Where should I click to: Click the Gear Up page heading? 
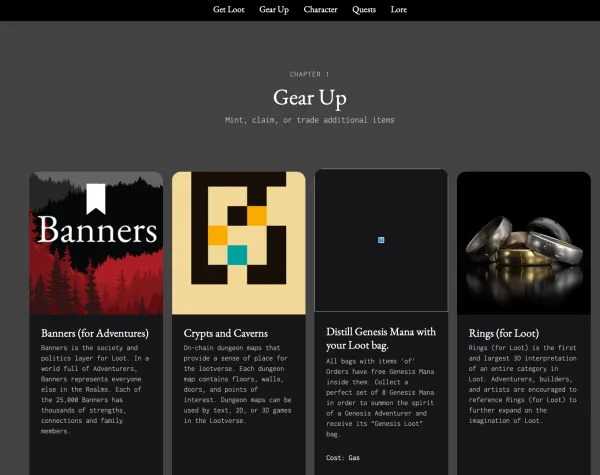click(310, 98)
